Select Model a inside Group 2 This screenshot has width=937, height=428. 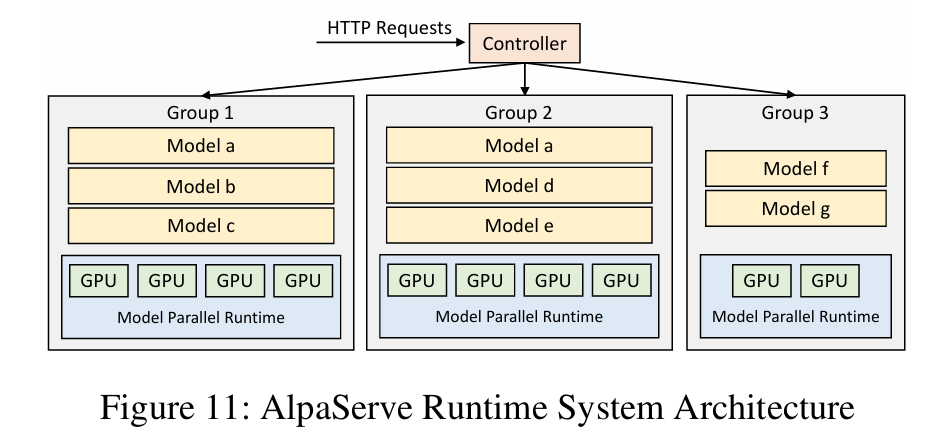519,145
